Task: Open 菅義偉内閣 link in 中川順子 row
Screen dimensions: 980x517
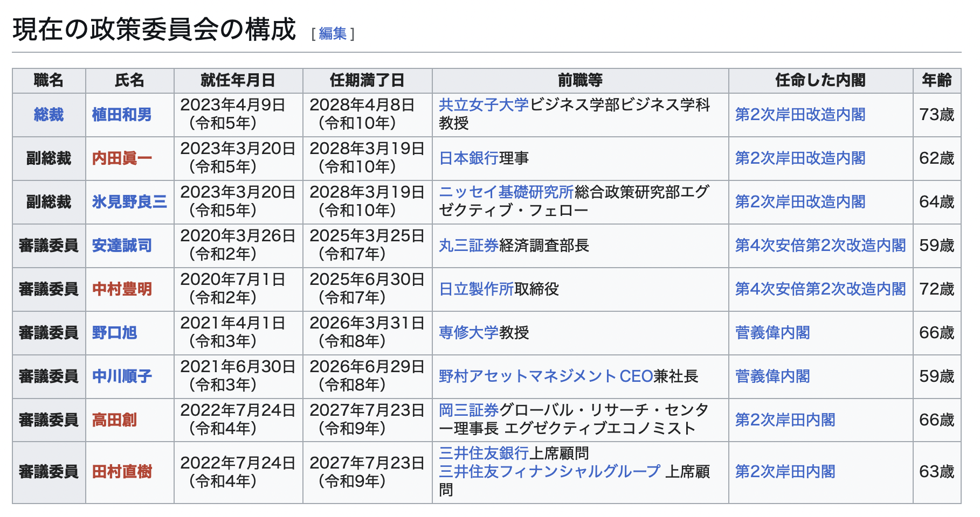Action: pos(772,376)
